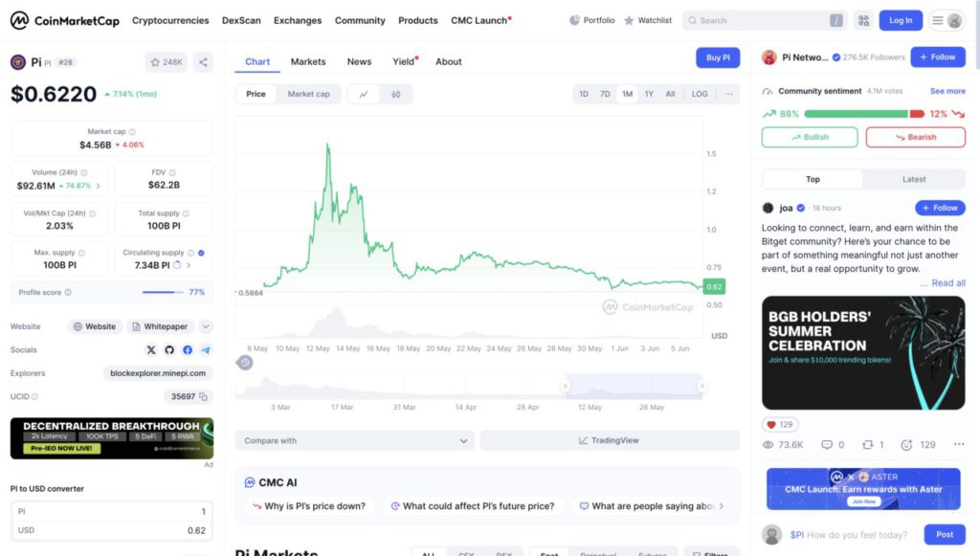Open the Telegram social link

(206, 350)
